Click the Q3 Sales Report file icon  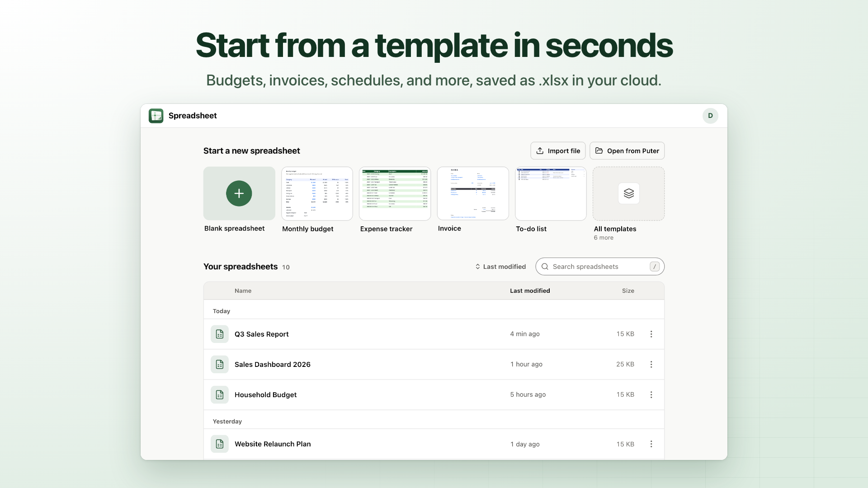[220, 334]
